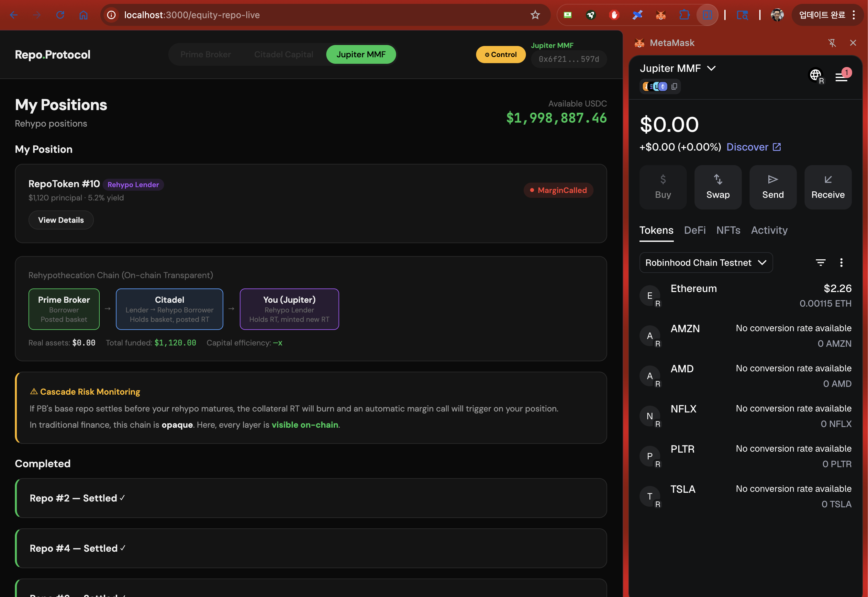Bookmark this page with star icon
This screenshot has height=597, width=868.
tap(535, 15)
